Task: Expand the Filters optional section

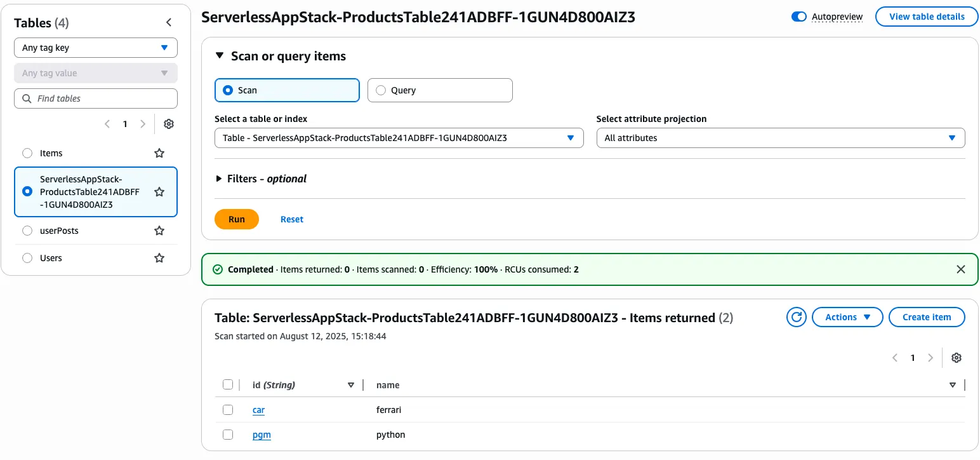Action: pos(220,179)
